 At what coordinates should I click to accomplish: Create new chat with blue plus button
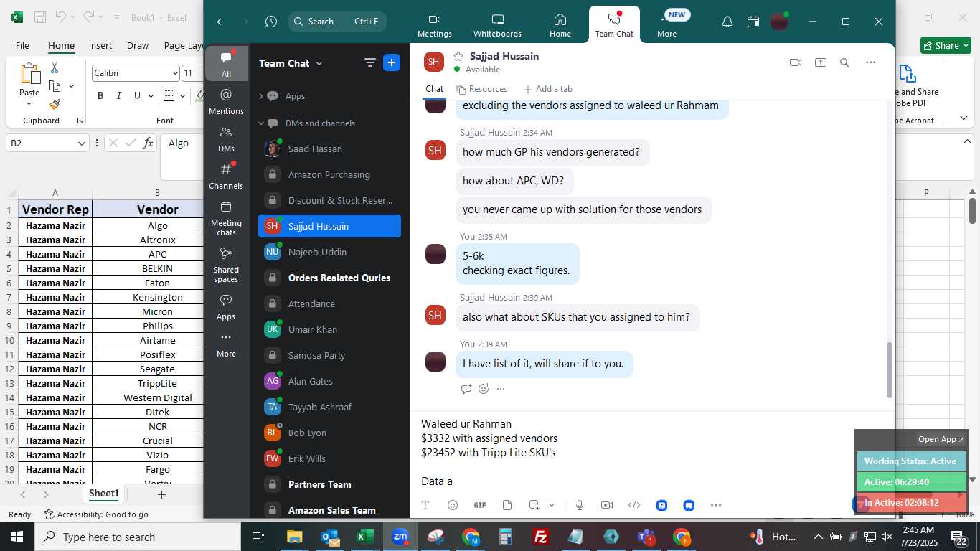pos(392,62)
